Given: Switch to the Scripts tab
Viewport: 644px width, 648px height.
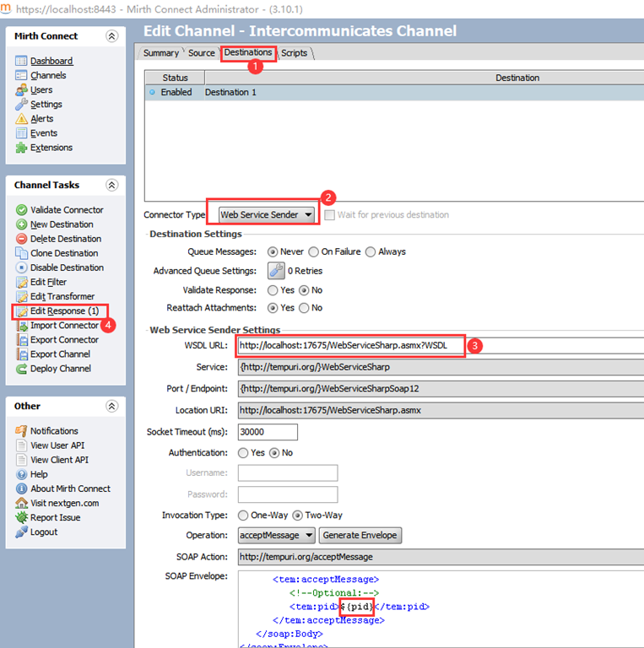Looking at the screenshot, I should [x=295, y=53].
